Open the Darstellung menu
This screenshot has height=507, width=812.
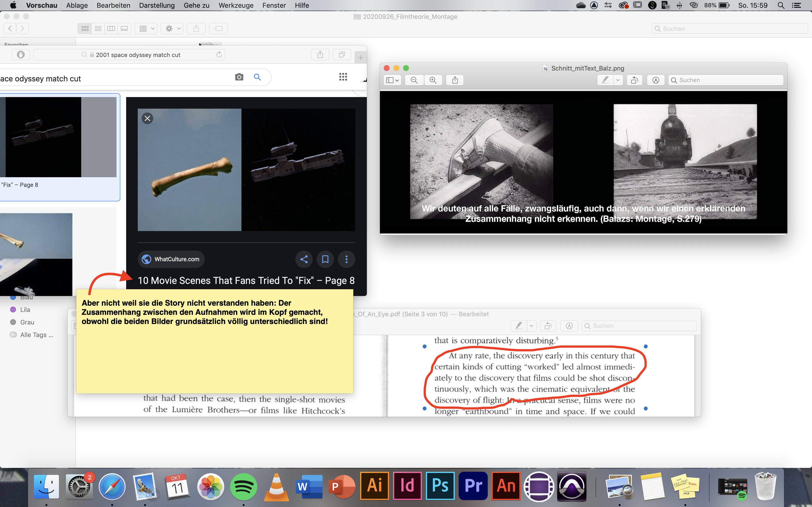[157, 5]
